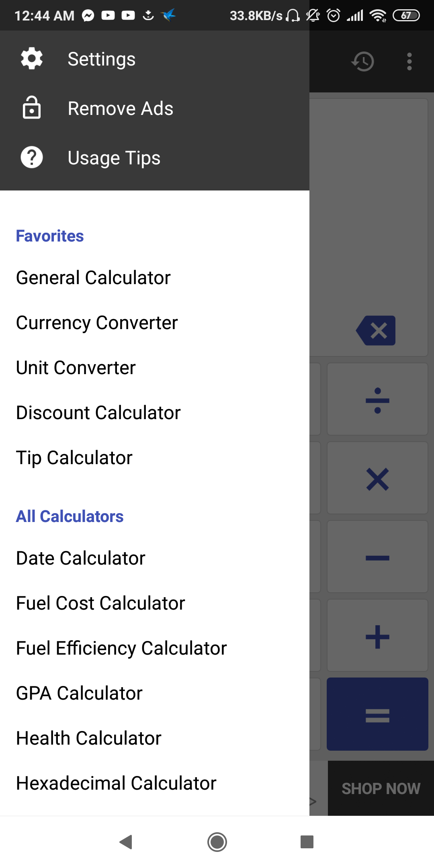Tap the Android back navigation button
Viewport: 434px width, 868px height.
coord(126,842)
